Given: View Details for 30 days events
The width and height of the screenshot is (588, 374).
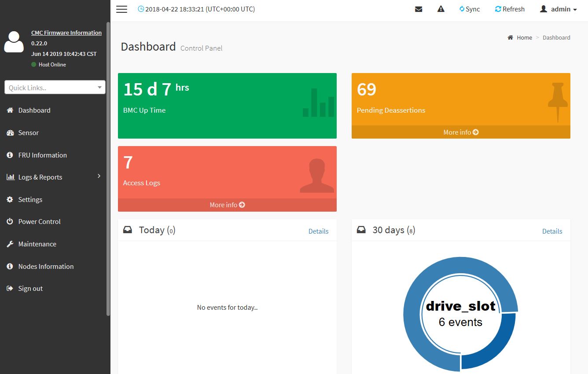Looking at the screenshot, I should [x=552, y=231].
